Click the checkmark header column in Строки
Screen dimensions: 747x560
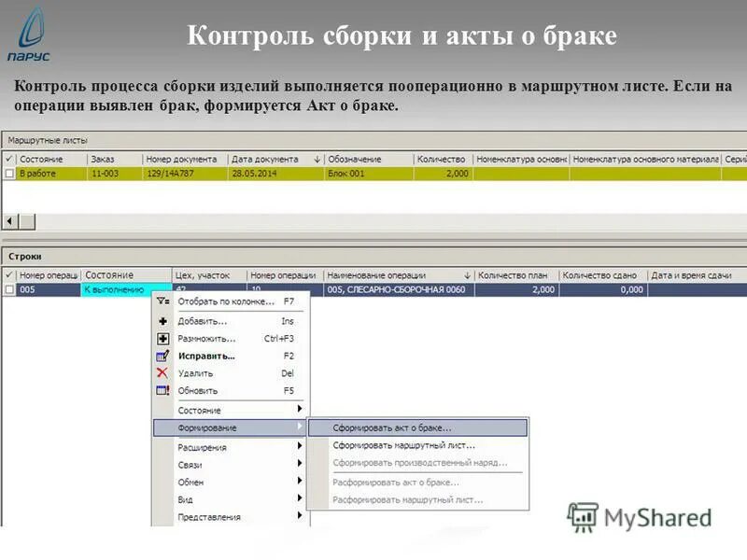click(x=10, y=273)
